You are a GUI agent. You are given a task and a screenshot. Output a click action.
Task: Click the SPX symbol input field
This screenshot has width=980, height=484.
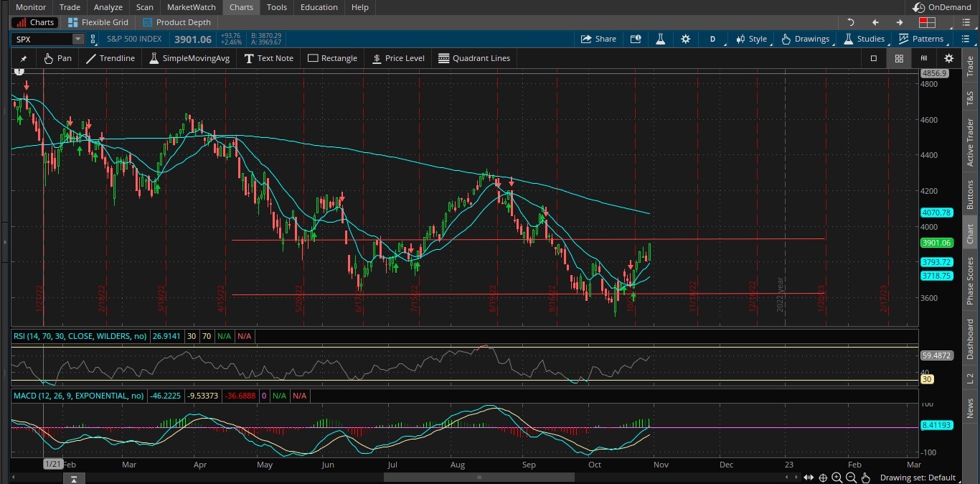click(42, 39)
